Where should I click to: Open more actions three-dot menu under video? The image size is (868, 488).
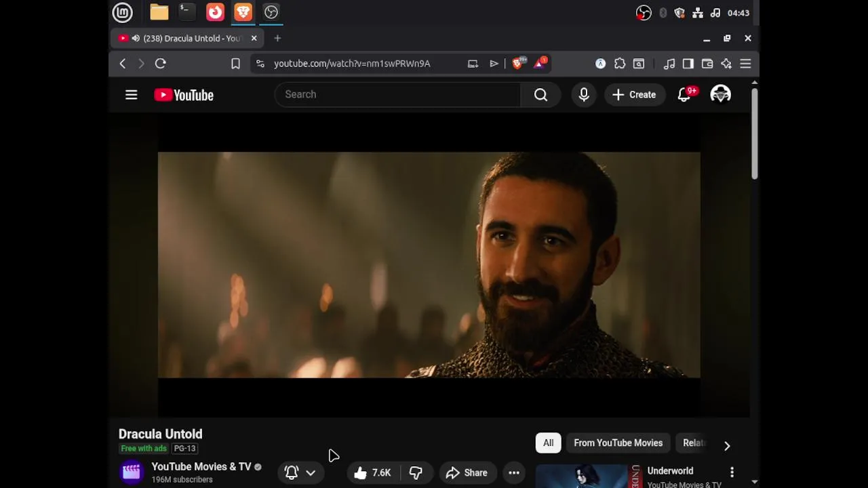(514, 472)
